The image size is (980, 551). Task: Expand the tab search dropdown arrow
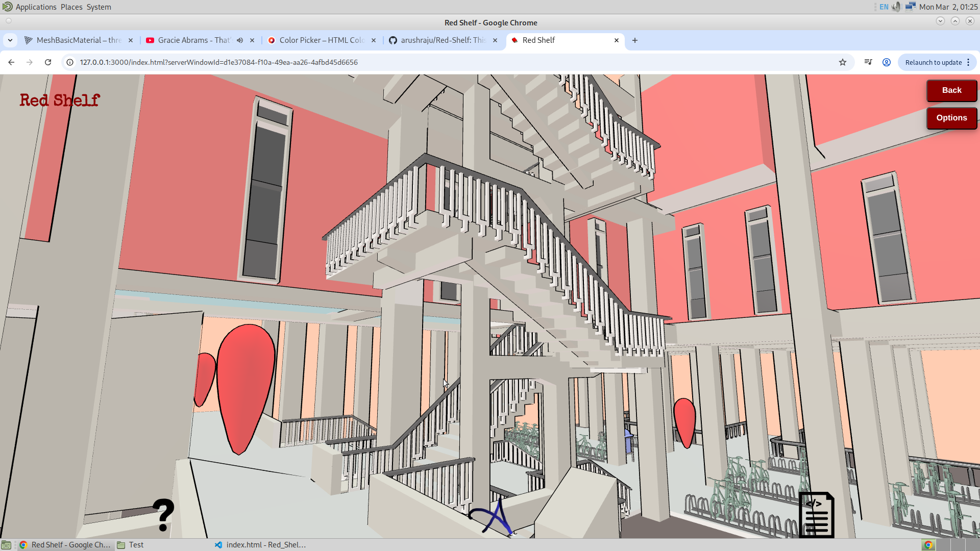click(x=10, y=40)
